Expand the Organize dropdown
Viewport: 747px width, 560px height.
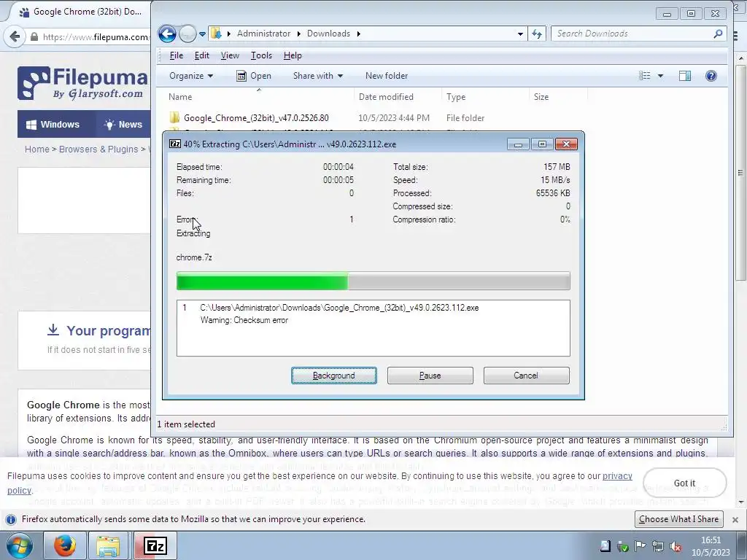point(191,76)
